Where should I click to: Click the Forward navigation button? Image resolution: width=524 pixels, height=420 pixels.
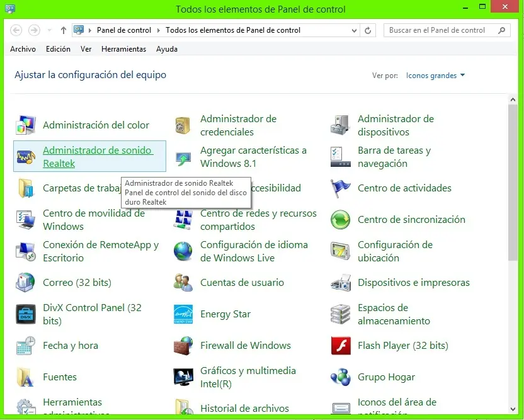(x=34, y=30)
